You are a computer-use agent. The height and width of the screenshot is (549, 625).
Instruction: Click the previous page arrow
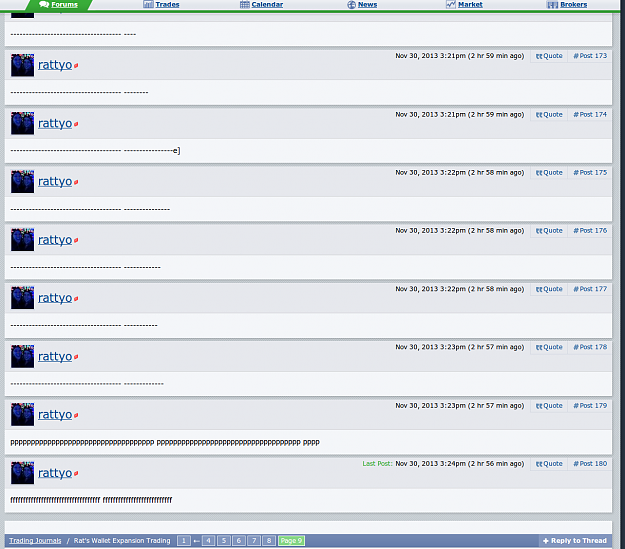tap(197, 541)
